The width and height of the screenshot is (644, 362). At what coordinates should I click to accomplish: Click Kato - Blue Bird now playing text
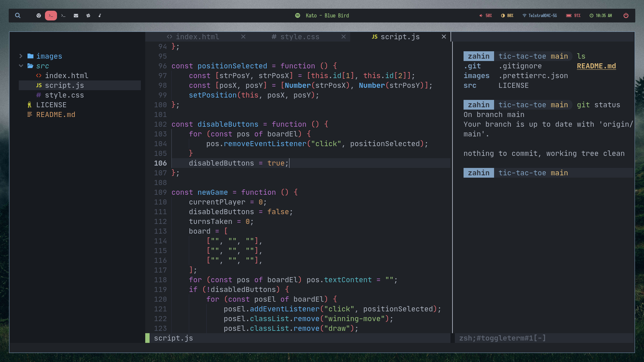coord(327,15)
